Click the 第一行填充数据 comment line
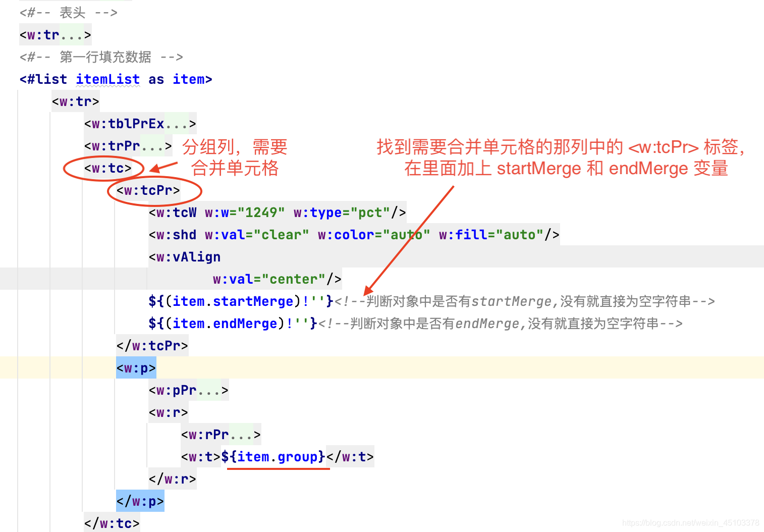The image size is (764, 532). (101, 57)
